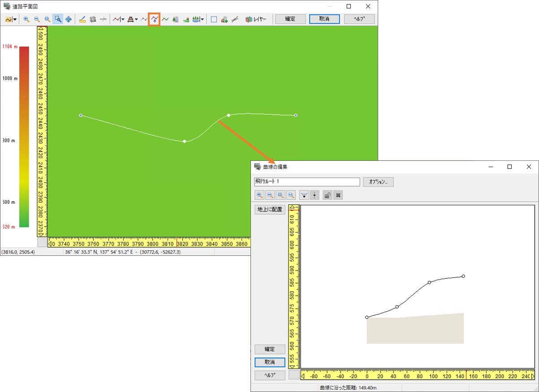539x392 pixels.
Task: Click 確定 in the road plan window
Action: 290,19
